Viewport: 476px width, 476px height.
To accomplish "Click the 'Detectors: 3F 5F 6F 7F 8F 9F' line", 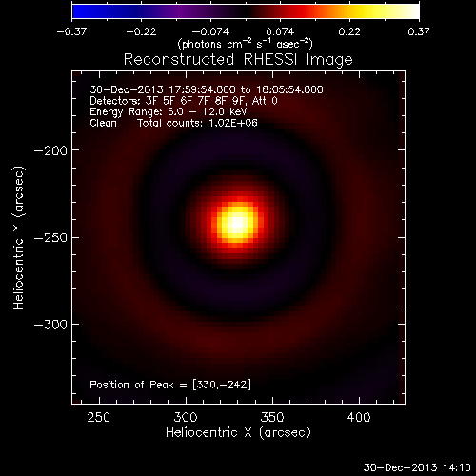I will point(184,101).
